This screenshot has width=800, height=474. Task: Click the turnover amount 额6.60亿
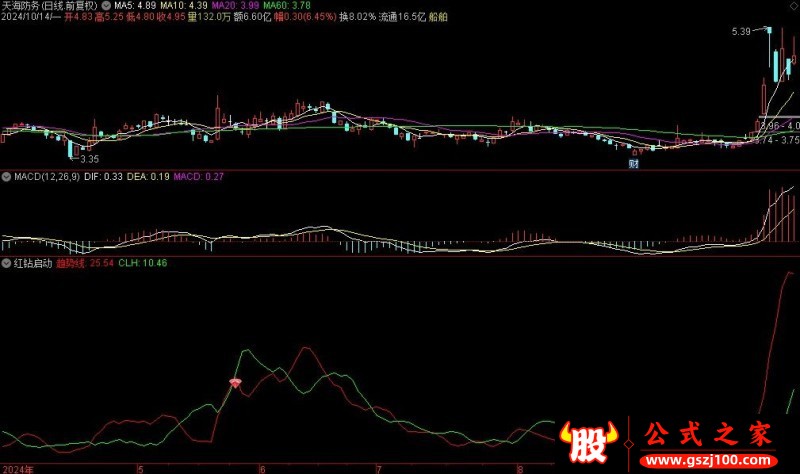(252, 17)
